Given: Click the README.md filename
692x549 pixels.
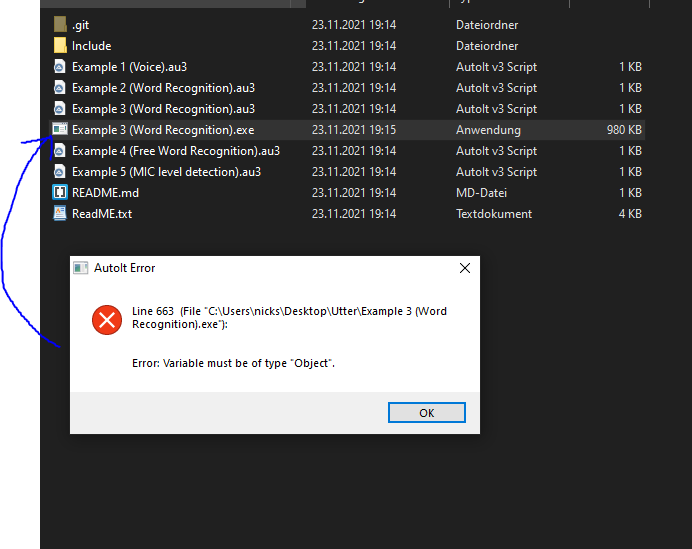Looking at the screenshot, I should pos(105,193).
